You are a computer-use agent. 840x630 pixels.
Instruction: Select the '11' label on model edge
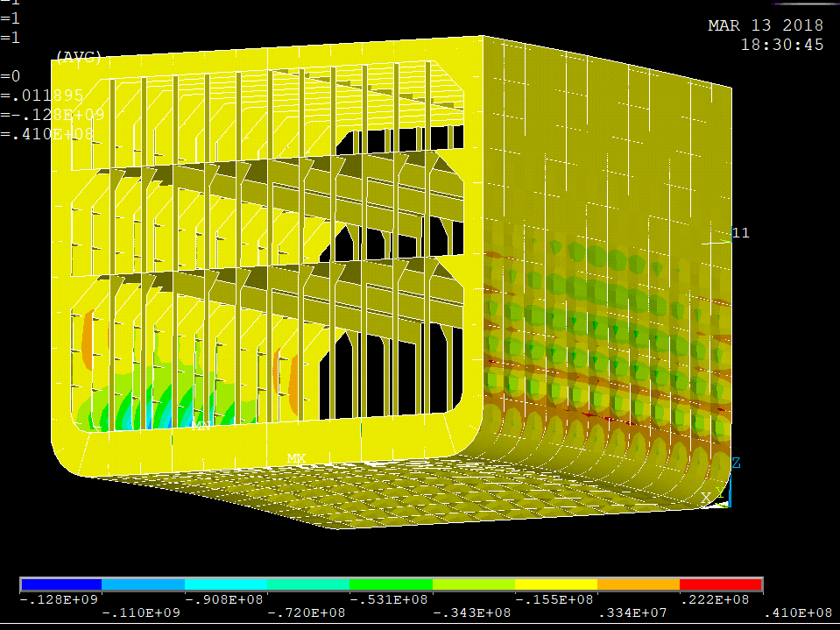[740, 233]
